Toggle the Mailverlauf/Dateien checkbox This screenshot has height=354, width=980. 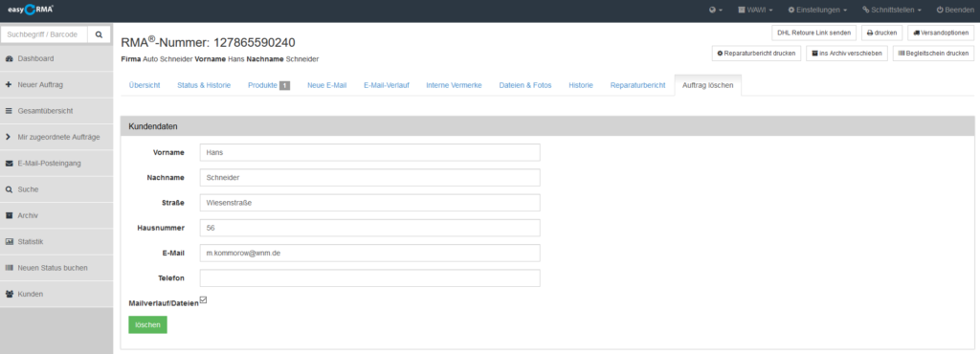coord(203,300)
